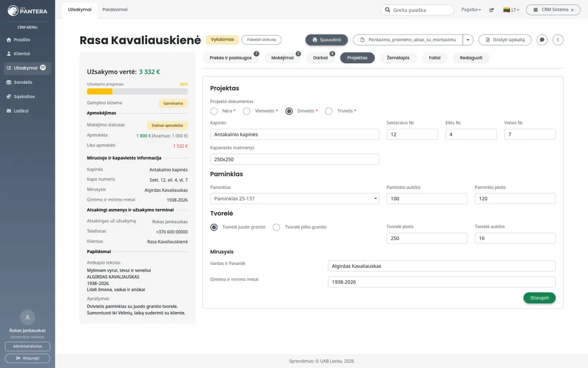Click Išrašyti sąskaitą button
Screen dimensions: 588x368
pos(505,40)
